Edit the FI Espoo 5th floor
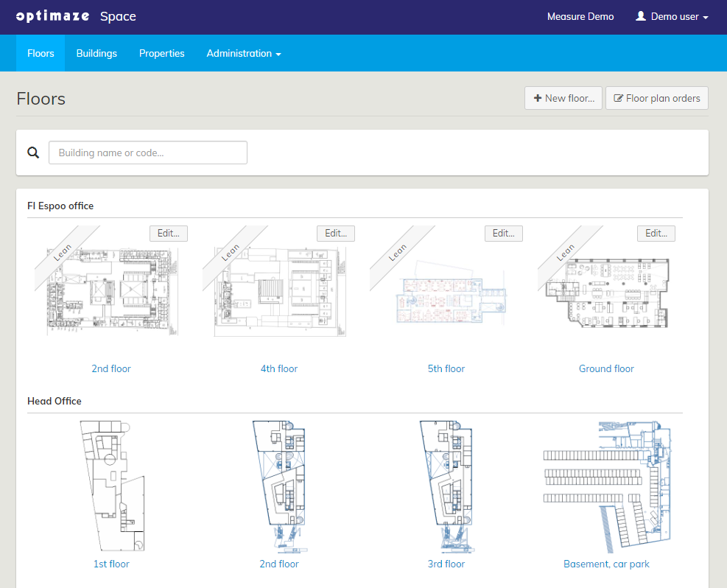This screenshot has height=588, width=727. (503, 233)
